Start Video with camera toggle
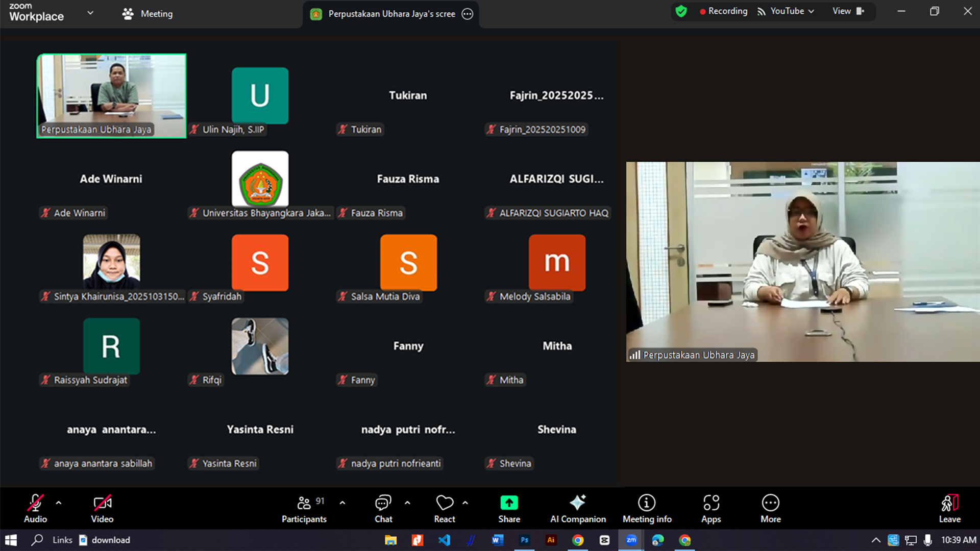980x551 pixels. (102, 504)
